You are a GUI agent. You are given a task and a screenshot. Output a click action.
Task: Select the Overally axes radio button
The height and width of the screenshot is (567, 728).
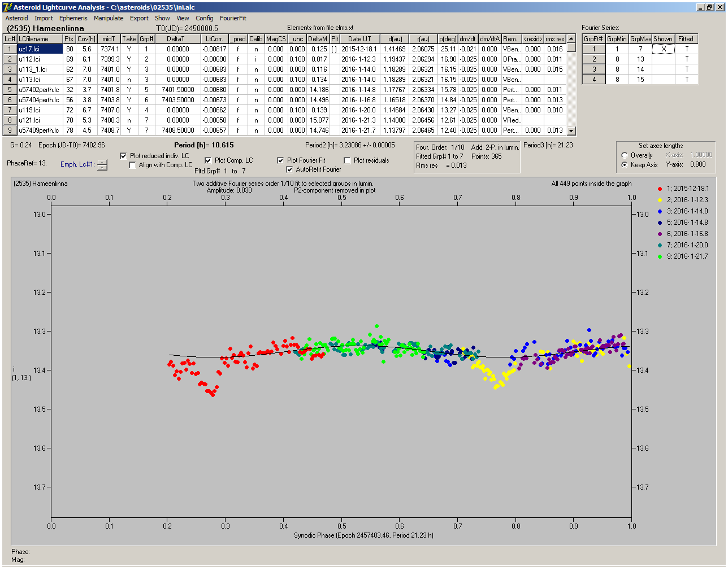coord(625,155)
